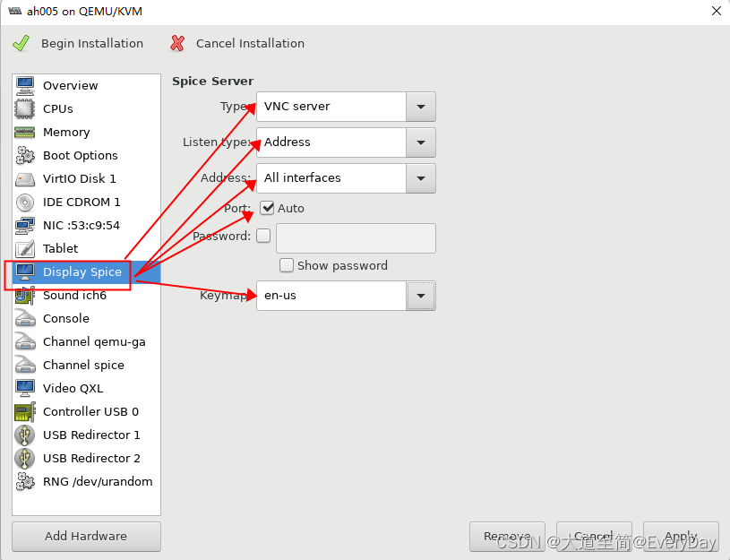Click the window title bar app icon
The width and height of the screenshot is (730, 560).
[14, 11]
